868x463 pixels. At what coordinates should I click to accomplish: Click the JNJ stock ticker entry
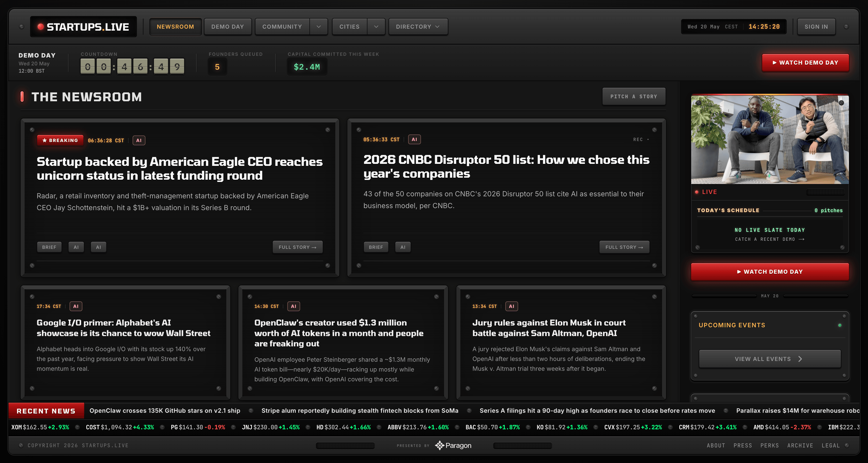coord(270,427)
